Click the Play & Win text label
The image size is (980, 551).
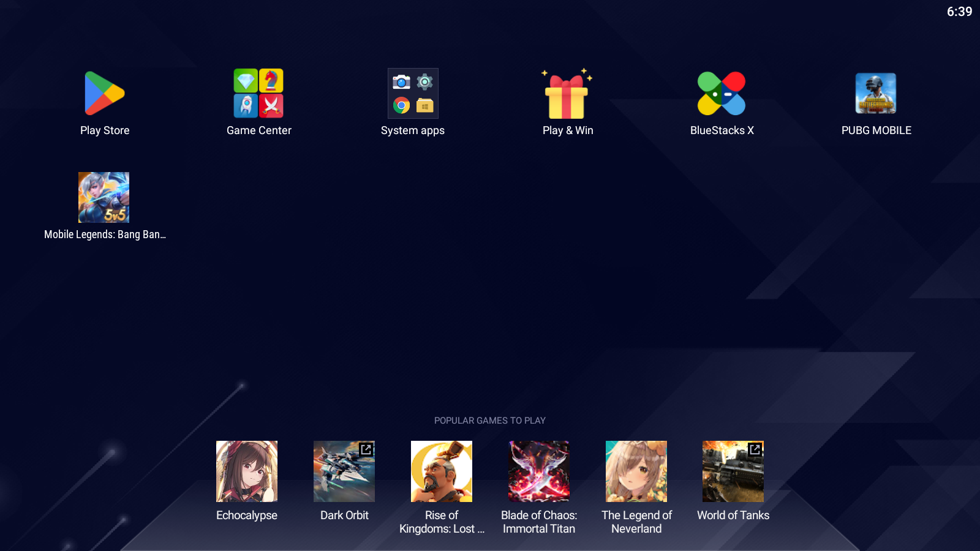[568, 130]
